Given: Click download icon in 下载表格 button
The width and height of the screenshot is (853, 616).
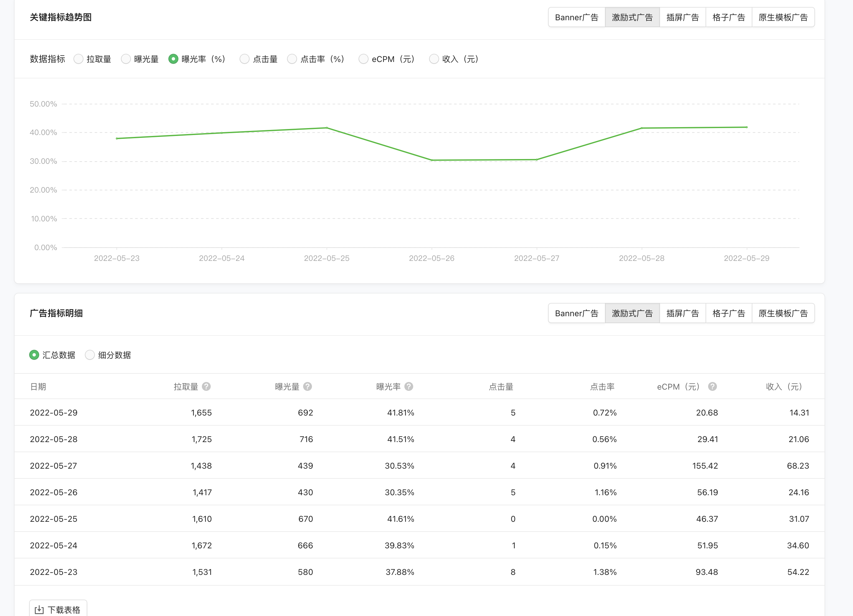Looking at the screenshot, I should pos(39,610).
